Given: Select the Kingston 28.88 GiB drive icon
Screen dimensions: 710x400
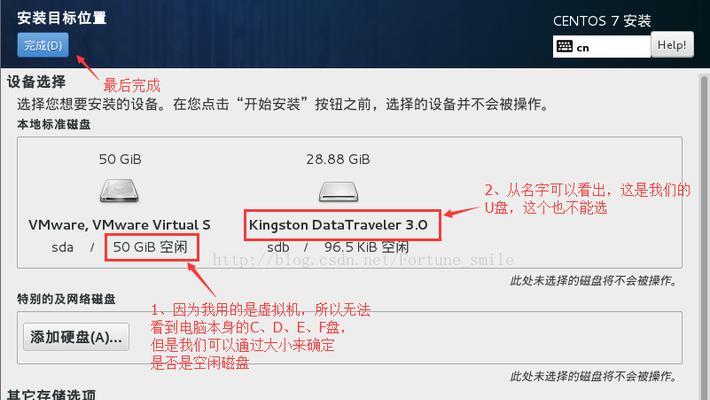Looking at the screenshot, I should (338, 191).
